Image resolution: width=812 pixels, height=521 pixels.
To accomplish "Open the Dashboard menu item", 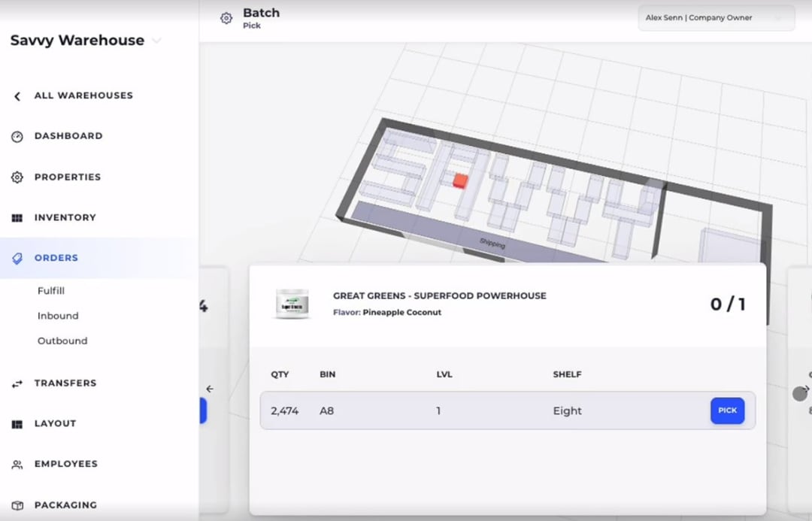I will (x=68, y=135).
